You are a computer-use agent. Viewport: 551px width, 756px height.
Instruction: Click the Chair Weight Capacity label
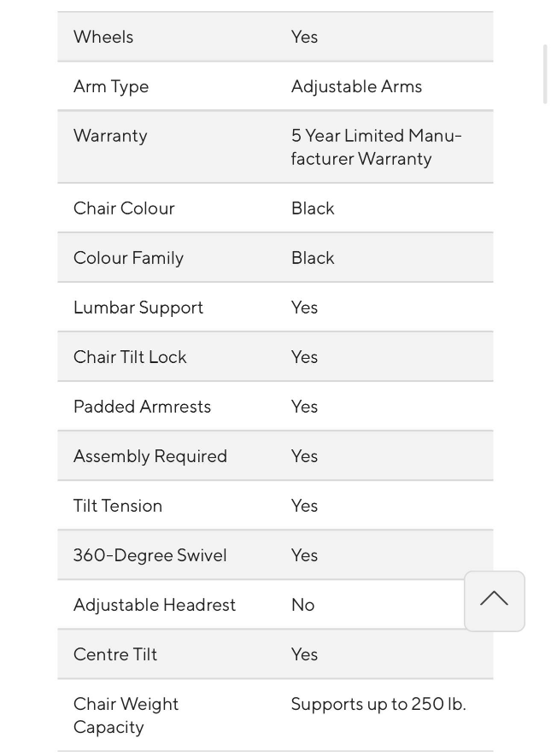[x=126, y=716]
